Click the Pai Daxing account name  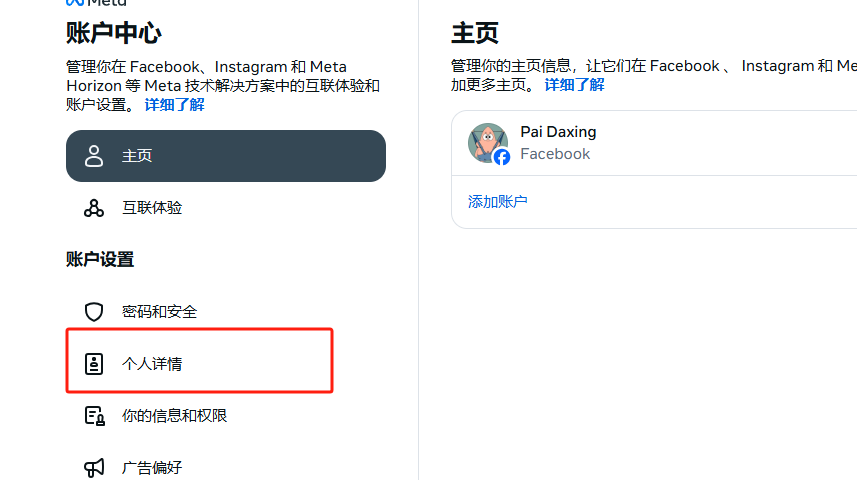(x=558, y=132)
